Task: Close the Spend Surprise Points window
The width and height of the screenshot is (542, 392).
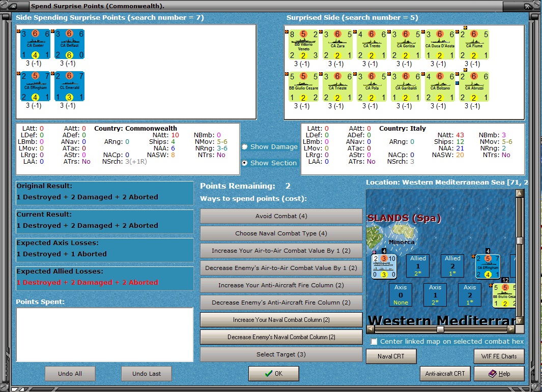Action: [x=527, y=6]
